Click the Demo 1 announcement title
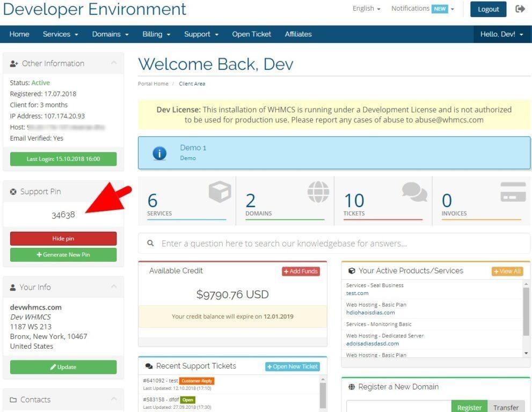Viewport: 532px width, 412px height. (x=193, y=148)
